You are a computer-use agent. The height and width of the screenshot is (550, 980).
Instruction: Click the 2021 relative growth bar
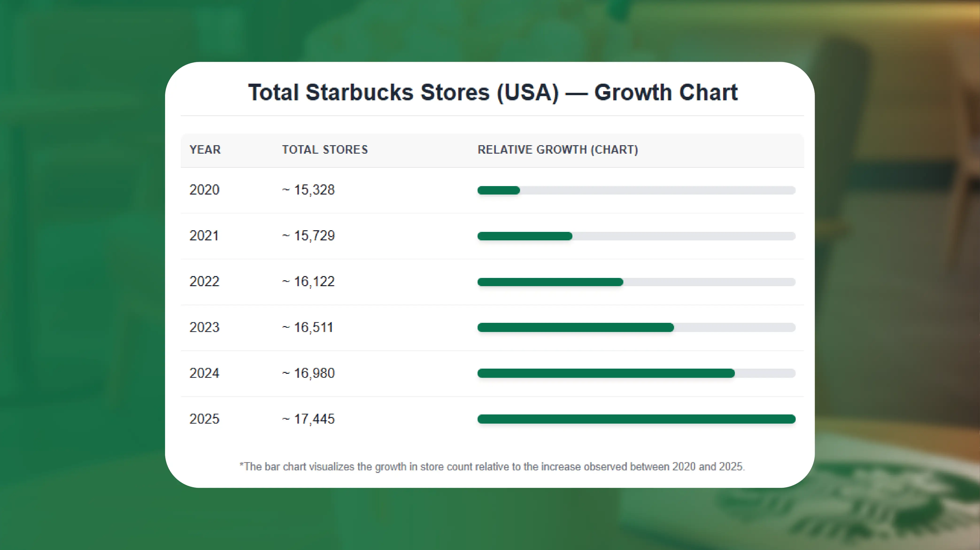[x=525, y=236]
